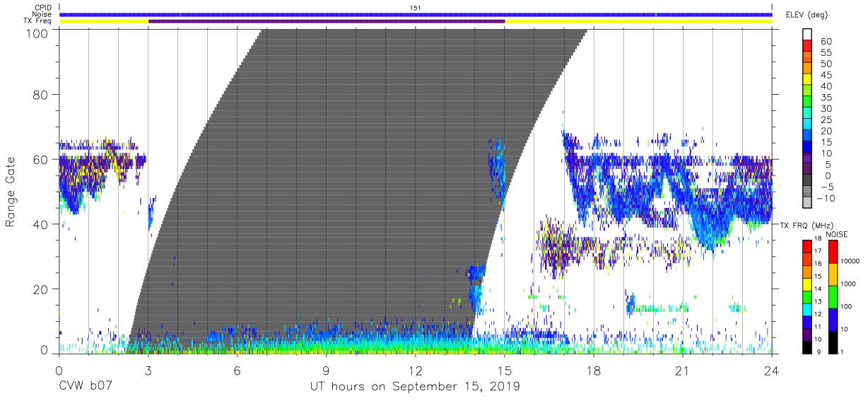Select the 'UT hours on September 15, 2019' label
The width and height of the screenshot is (868, 401).
(415, 387)
